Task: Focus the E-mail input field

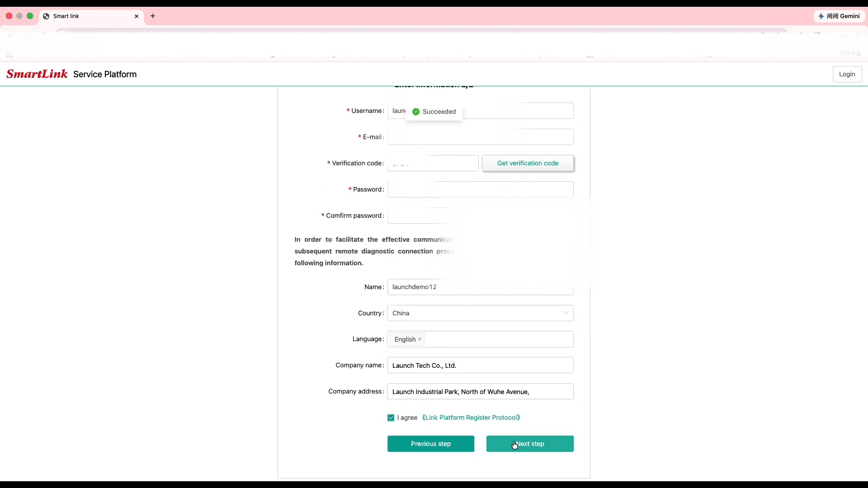Action: [x=480, y=137]
